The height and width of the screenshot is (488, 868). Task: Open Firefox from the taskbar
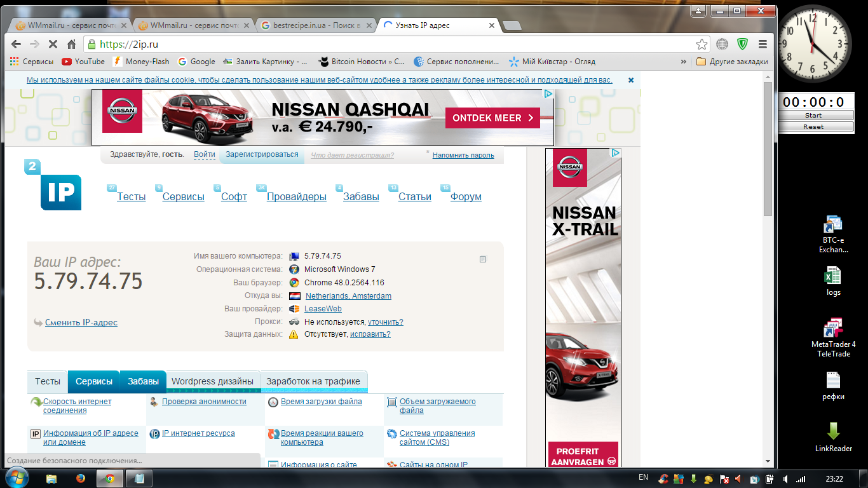click(80, 478)
